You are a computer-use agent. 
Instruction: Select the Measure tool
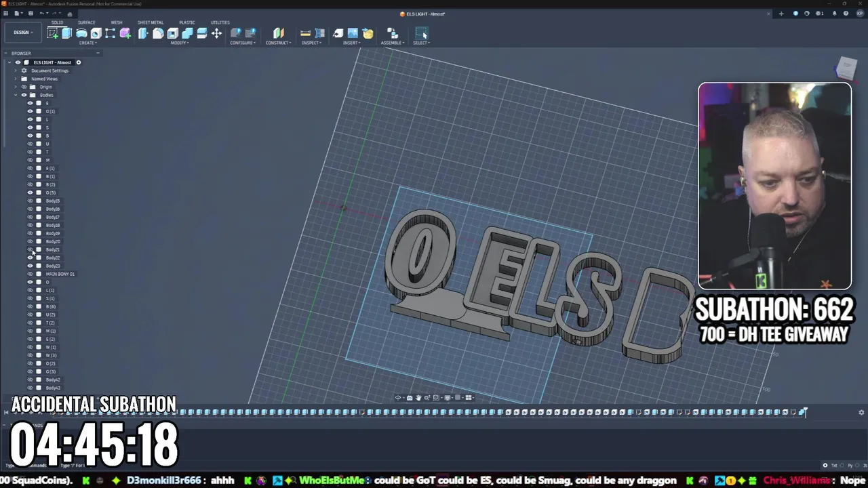tap(305, 33)
